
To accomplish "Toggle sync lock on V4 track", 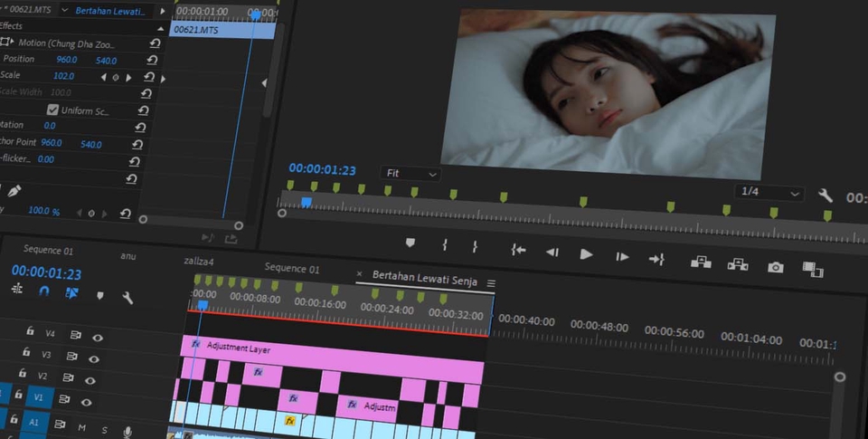I will tap(75, 335).
